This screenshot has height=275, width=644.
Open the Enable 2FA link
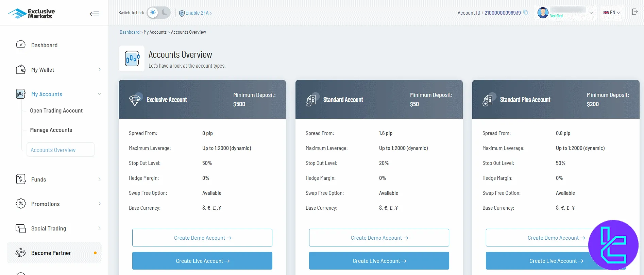click(x=199, y=13)
